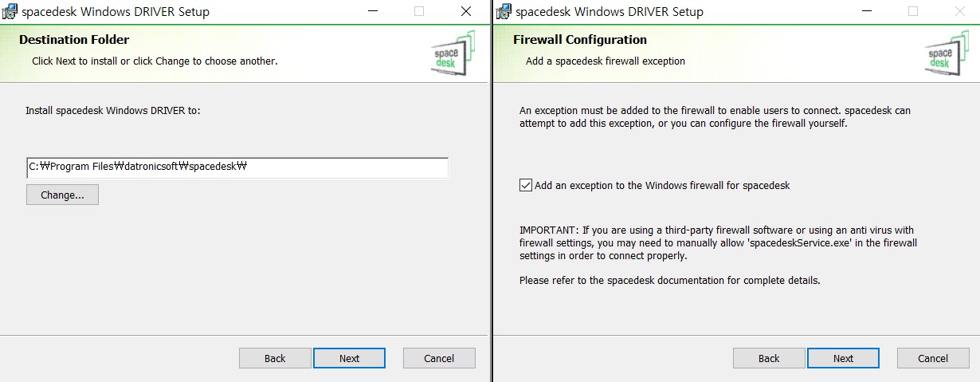Image resolution: width=980 pixels, height=382 pixels.
Task: Go Back in the Destination Folder window
Action: 275,358
